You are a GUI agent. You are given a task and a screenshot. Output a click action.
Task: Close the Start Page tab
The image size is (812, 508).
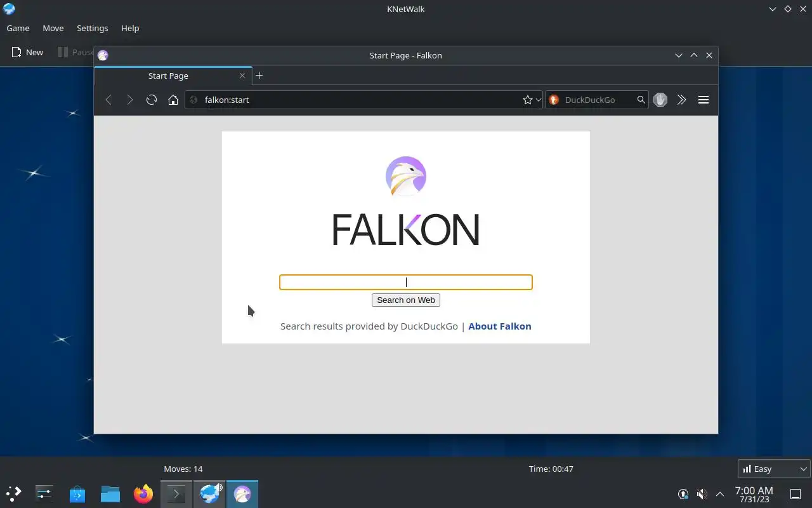[242, 76]
